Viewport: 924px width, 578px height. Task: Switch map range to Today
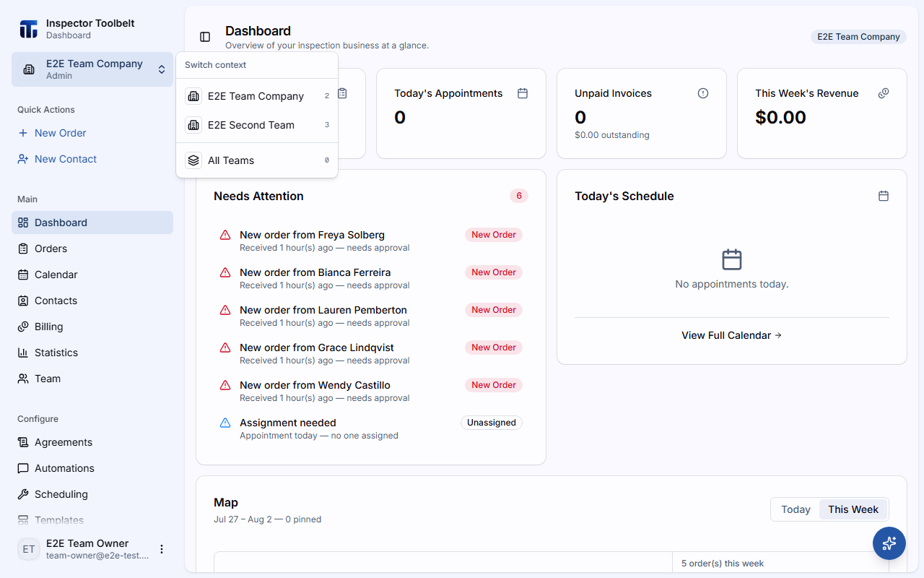click(796, 509)
